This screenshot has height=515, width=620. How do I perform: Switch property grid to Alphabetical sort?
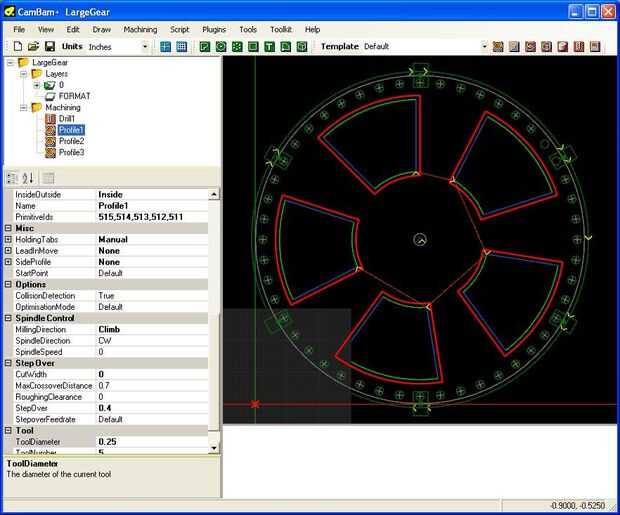(28, 178)
